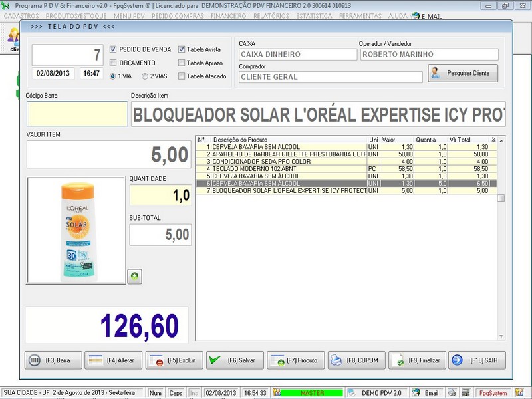Select row 2 APARELHO DE BARBEAR GILLETTE
This screenshot has width=532, height=399.
click(346, 154)
